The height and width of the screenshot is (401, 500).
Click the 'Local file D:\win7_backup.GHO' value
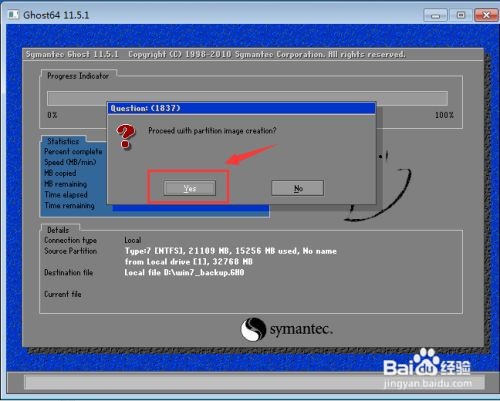pyautogui.click(x=184, y=273)
